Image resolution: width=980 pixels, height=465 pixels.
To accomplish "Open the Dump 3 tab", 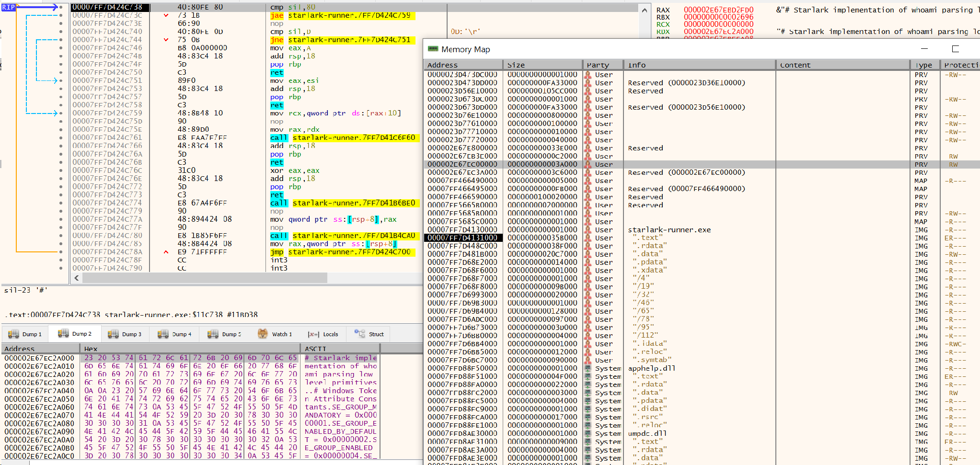I will point(125,334).
